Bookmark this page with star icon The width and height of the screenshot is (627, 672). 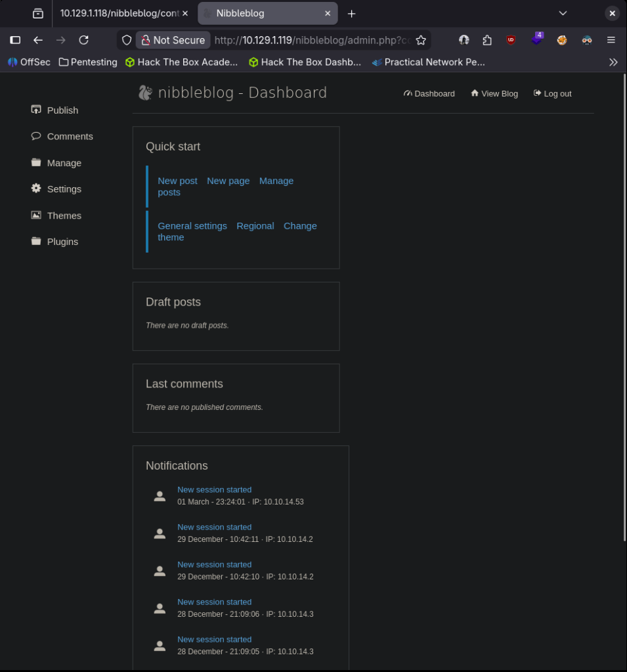pos(421,40)
